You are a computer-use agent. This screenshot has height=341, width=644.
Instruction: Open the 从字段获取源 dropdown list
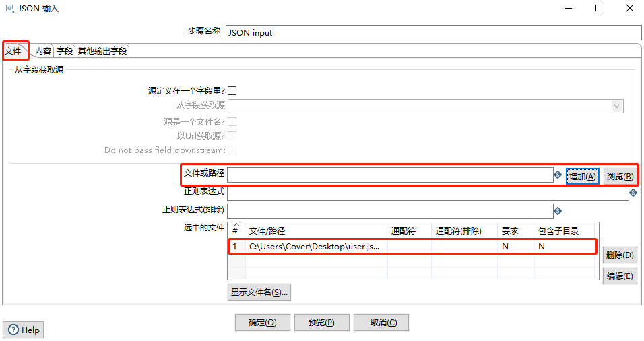pyautogui.click(x=616, y=106)
